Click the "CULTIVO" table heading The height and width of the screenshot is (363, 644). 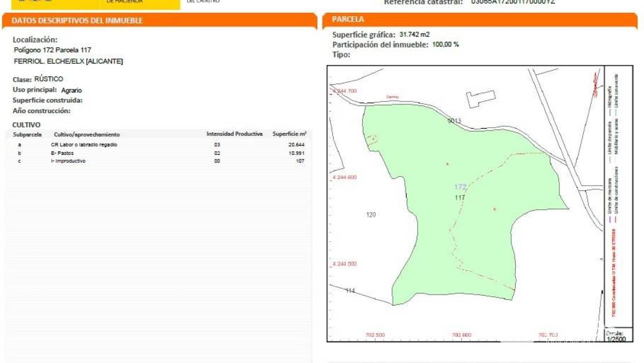(x=26, y=125)
